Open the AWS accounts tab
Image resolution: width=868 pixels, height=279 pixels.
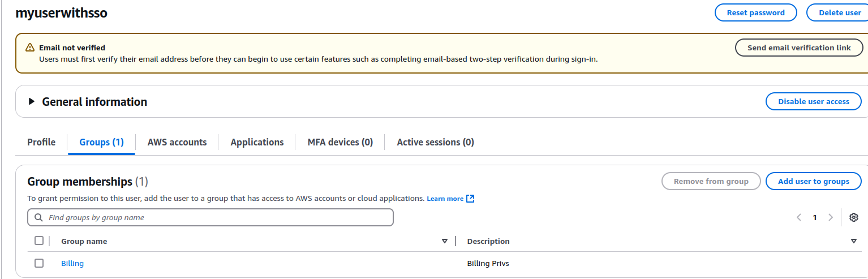(177, 142)
